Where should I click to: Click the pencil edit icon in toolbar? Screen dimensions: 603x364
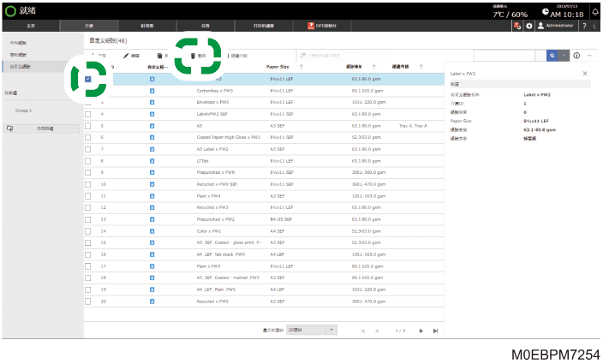pos(126,57)
